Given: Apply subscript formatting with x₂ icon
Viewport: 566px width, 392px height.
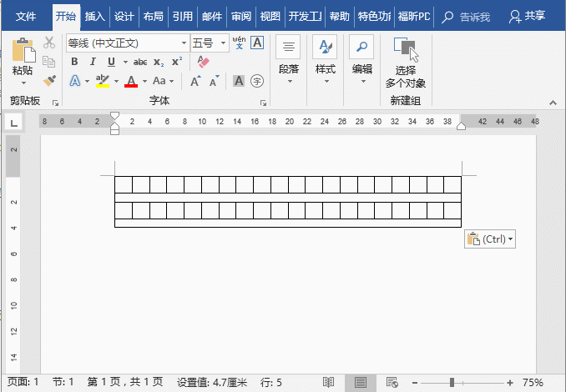Looking at the screenshot, I should [x=159, y=62].
